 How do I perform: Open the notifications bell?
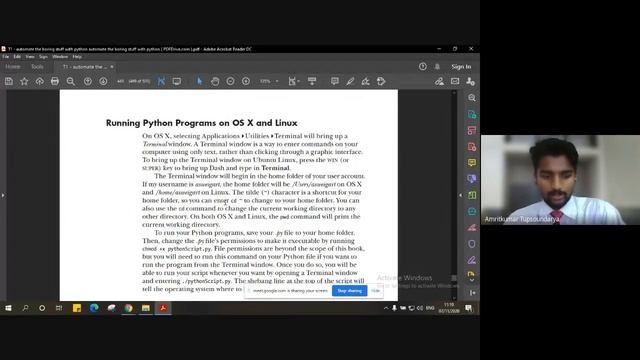(x=437, y=66)
